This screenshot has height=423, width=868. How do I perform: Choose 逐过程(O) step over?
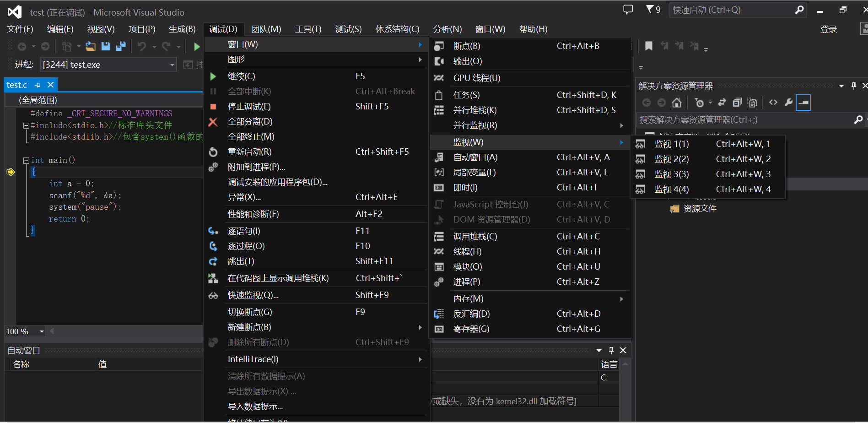tap(316, 246)
